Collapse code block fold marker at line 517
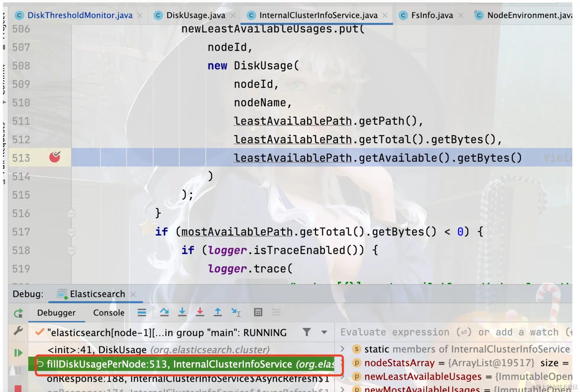The height and width of the screenshot is (392, 580). click(71, 232)
